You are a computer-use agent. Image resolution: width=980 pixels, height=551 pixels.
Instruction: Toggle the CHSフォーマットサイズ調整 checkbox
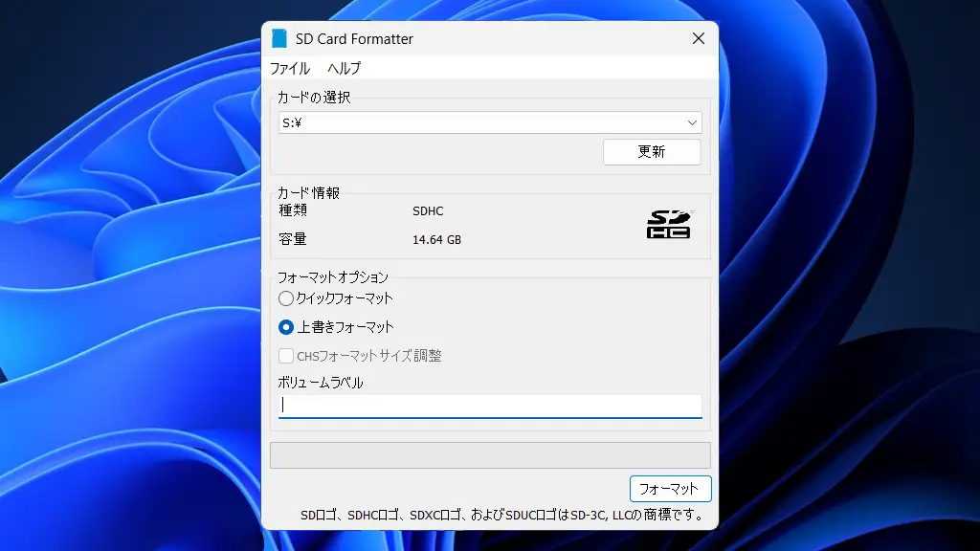[284, 355]
